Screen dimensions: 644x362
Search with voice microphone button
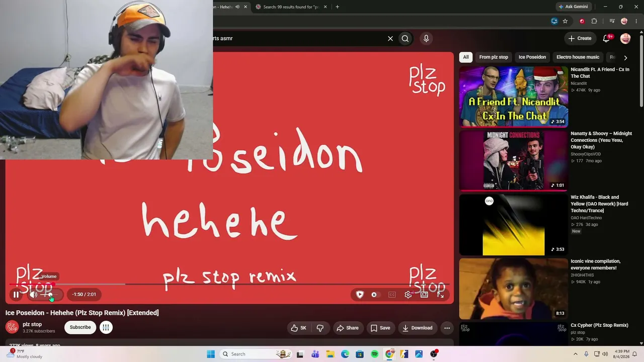click(426, 38)
